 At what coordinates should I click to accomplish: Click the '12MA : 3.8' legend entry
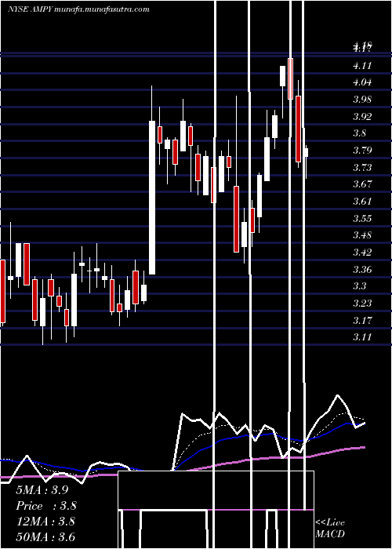click(45, 522)
